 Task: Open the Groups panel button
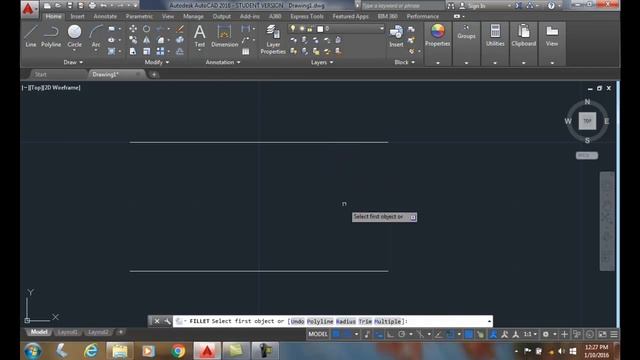(466, 44)
